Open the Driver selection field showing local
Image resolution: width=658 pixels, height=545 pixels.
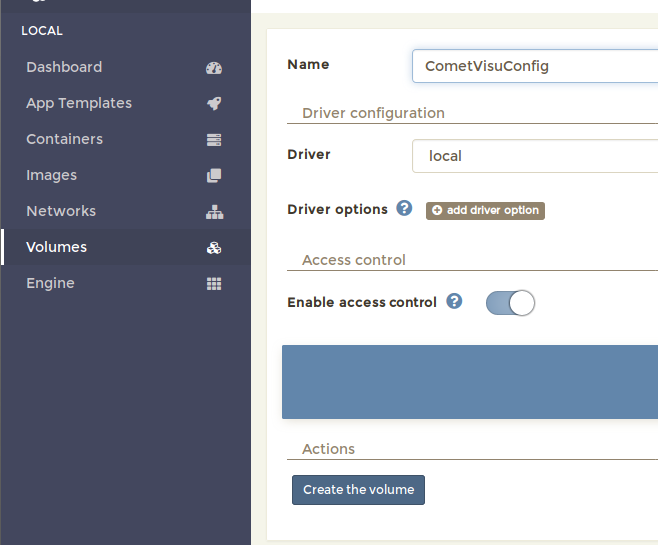[534, 156]
